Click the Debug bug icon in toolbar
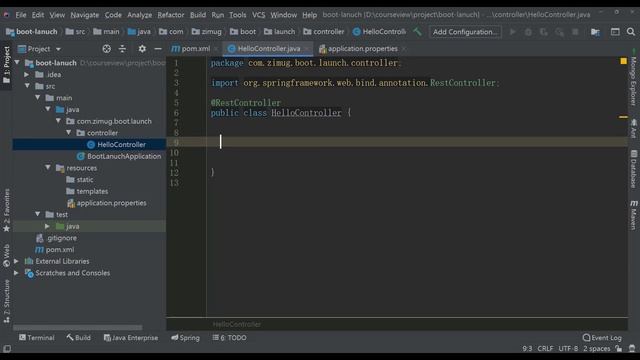Image resolution: width=640 pixels, height=360 pixels. [x=528, y=31]
